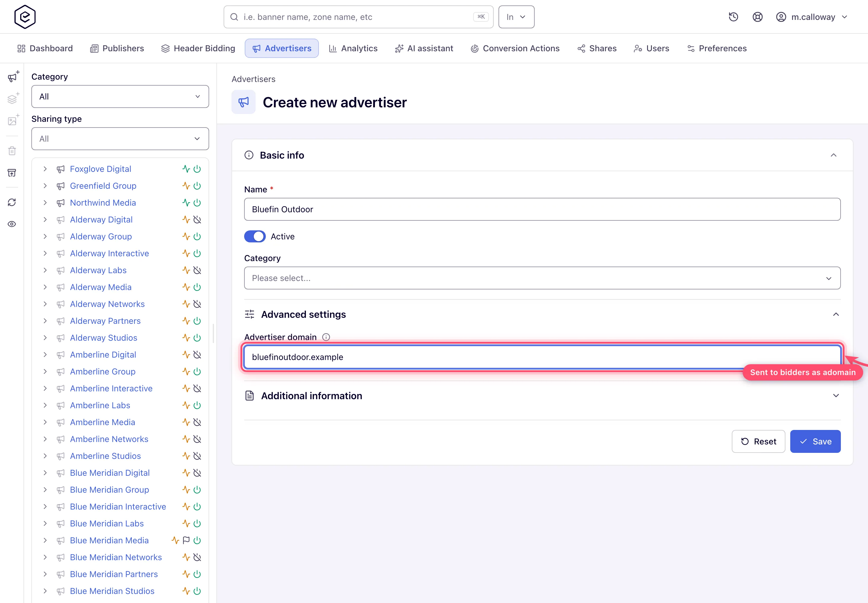Viewport: 868px width, 603px height.
Task: Click into the Name input field
Action: pos(542,209)
